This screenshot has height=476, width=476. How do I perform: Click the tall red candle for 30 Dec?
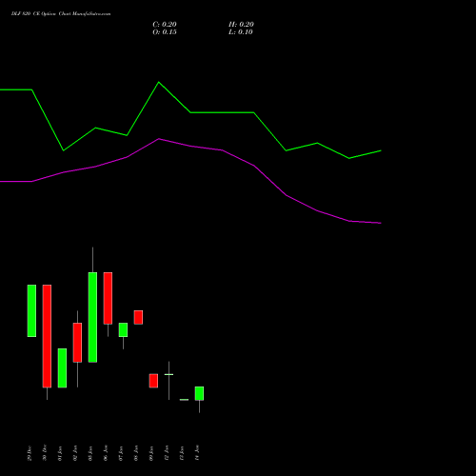[47, 336]
